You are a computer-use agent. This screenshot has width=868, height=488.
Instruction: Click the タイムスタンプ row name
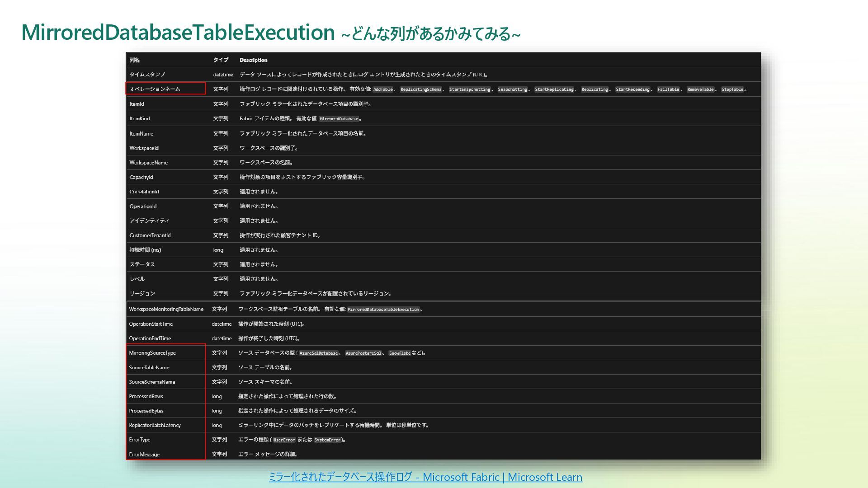[x=147, y=75]
